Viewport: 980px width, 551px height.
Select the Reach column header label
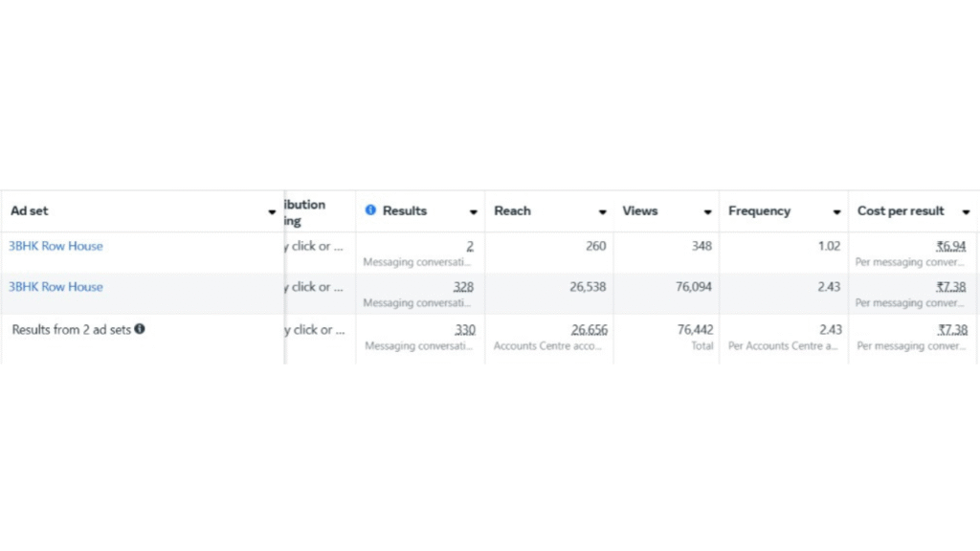[x=512, y=211]
